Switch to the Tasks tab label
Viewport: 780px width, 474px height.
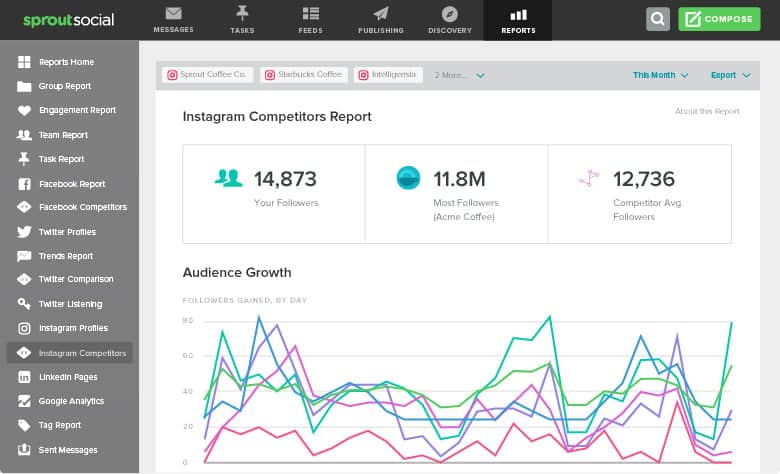242,30
